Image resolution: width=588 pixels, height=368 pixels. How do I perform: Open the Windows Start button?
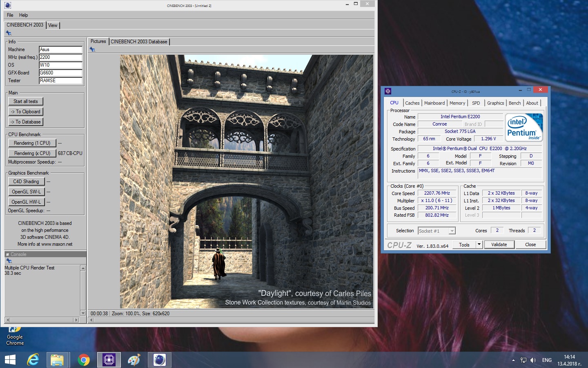[x=10, y=360]
